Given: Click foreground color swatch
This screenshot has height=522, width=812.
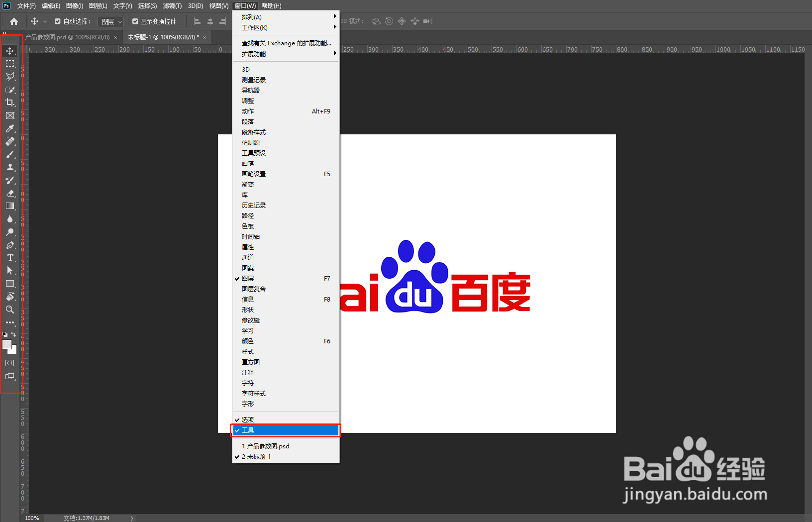Looking at the screenshot, I should coord(6,344).
